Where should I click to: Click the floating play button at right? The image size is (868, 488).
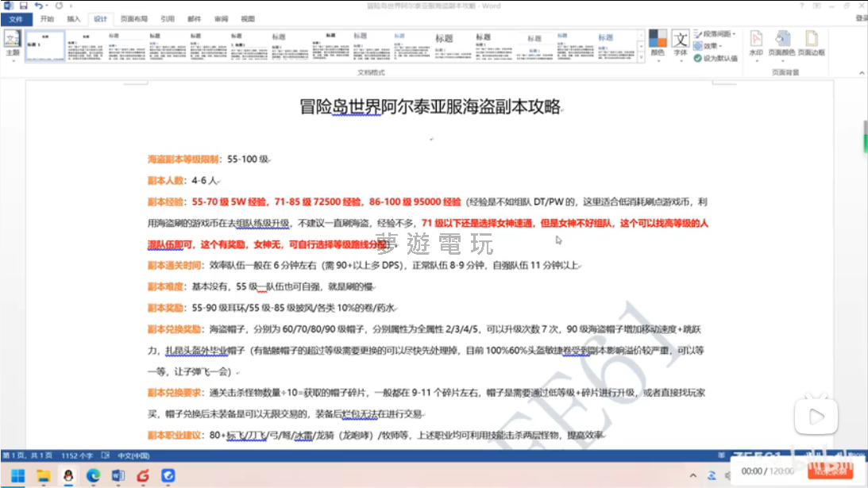click(816, 416)
